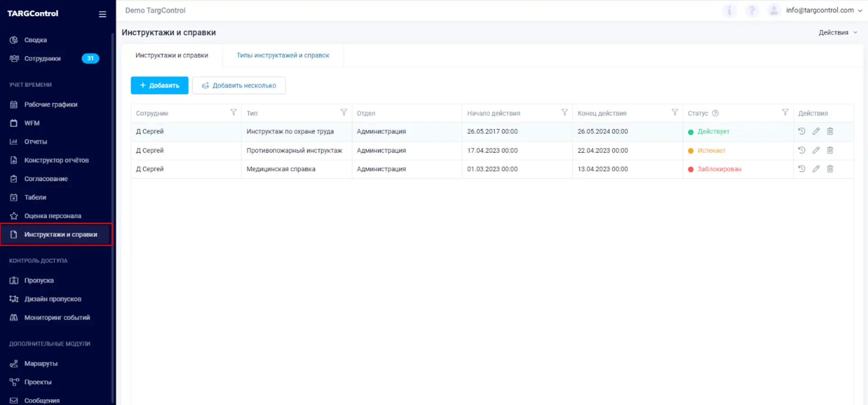This screenshot has width=868, height=405.
Task: View history for Инструктаж по охране труда row
Action: point(802,131)
